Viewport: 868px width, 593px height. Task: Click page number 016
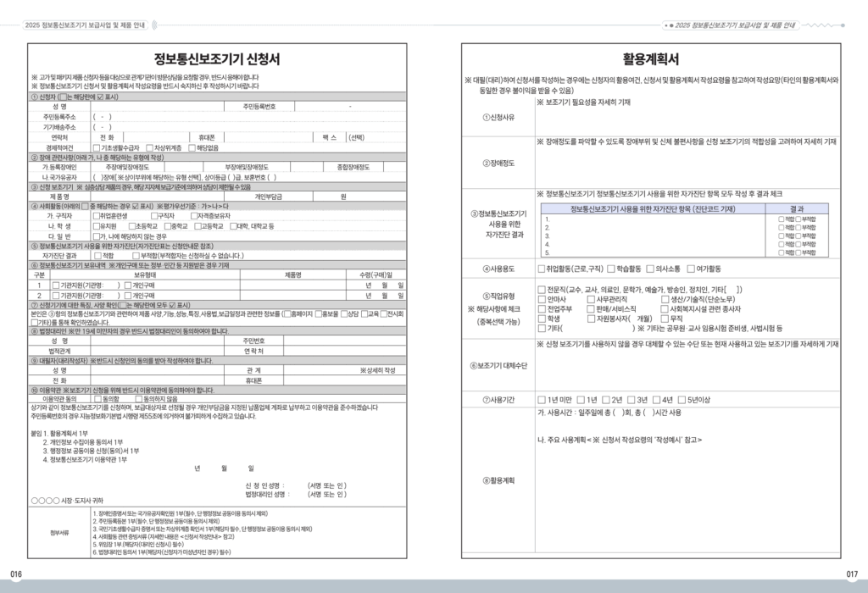pyautogui.click(x=16, y=574)
